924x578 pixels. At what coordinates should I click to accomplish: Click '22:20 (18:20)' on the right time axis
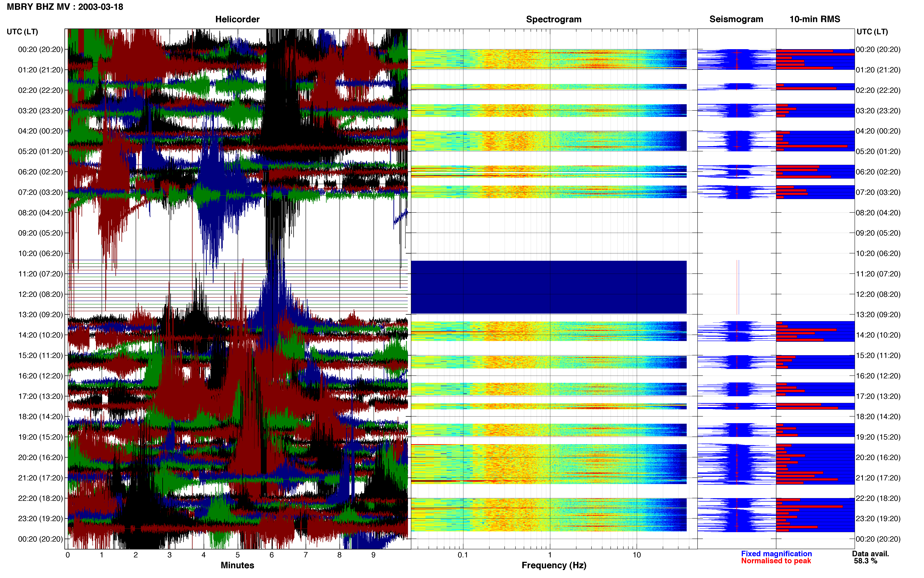(878, 498)
